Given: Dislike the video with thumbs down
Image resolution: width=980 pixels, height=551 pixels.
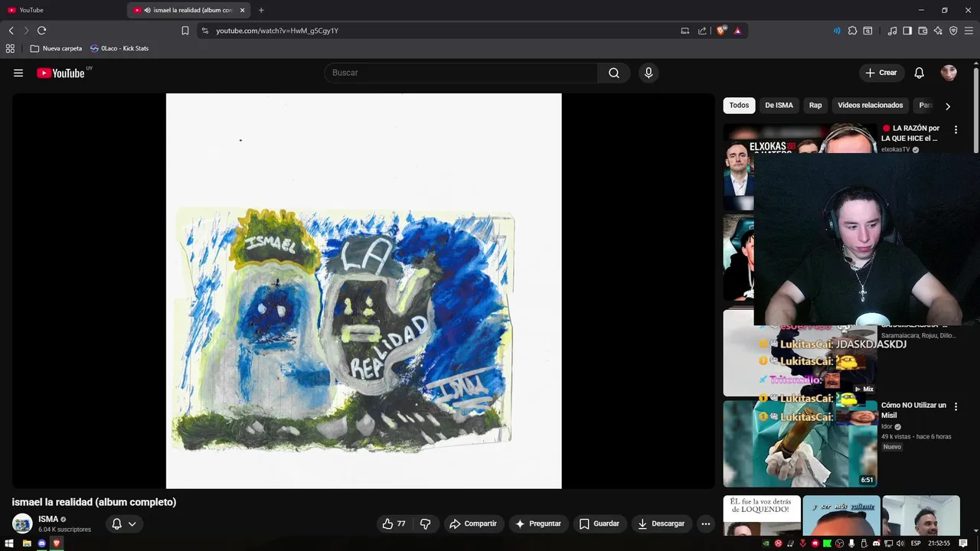Looking at the screenshot, I should [426, 523].
